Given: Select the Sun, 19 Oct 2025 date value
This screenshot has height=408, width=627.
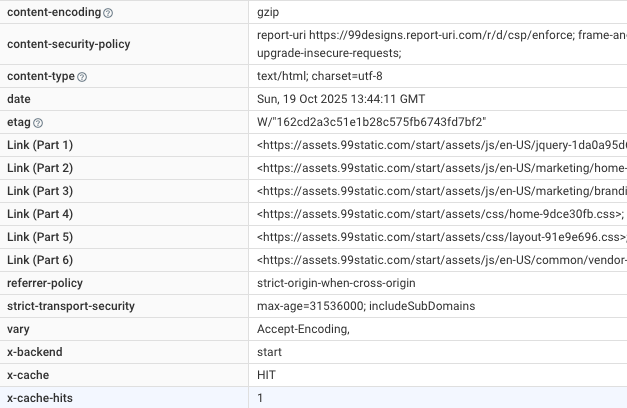Looking at the screenshot, I should pyautogui.click(x=341, y=99).
